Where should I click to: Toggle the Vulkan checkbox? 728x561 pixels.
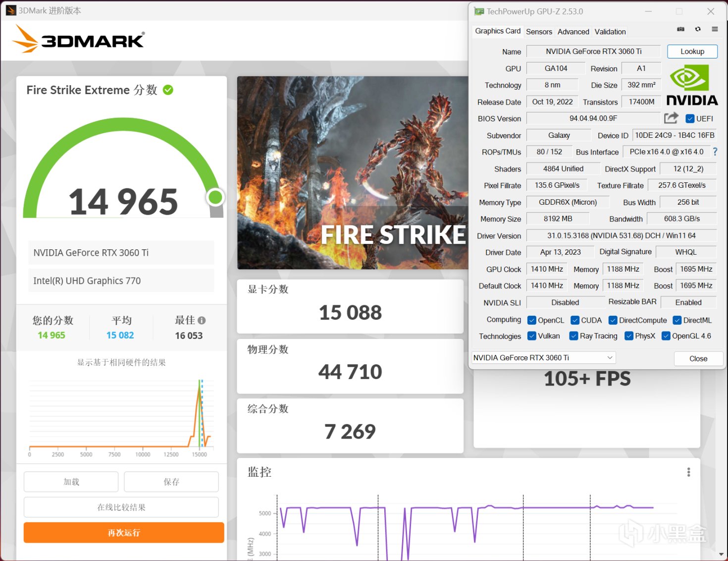tap(532, 336)
